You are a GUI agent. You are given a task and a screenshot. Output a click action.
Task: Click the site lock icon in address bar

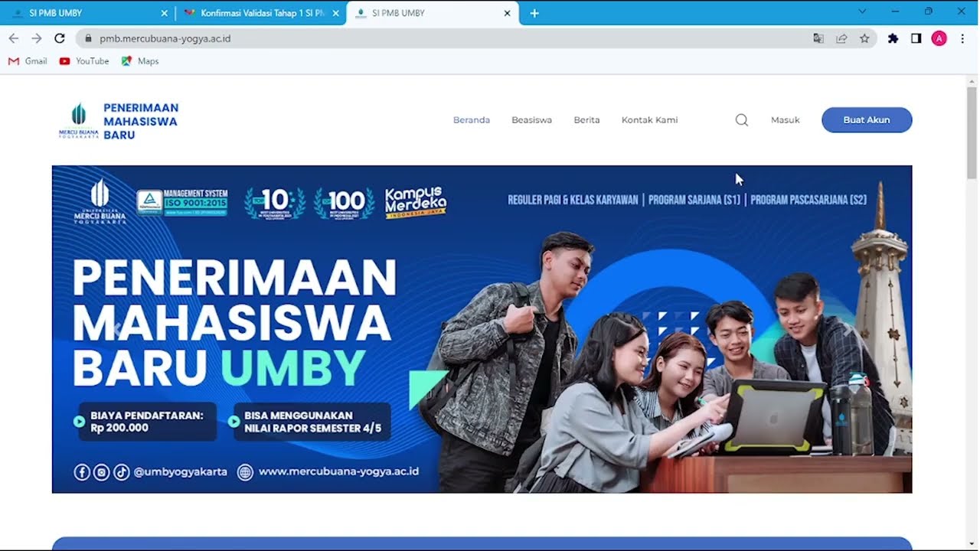click(x=89, y=38)
